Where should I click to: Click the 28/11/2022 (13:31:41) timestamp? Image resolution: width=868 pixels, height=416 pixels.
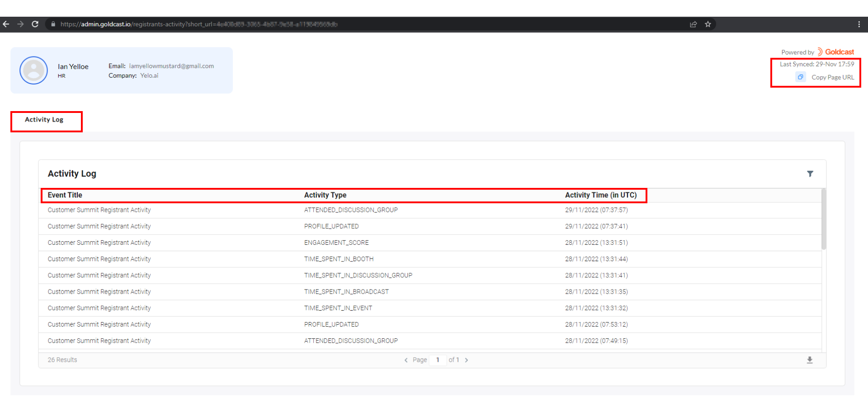[596, 275]
